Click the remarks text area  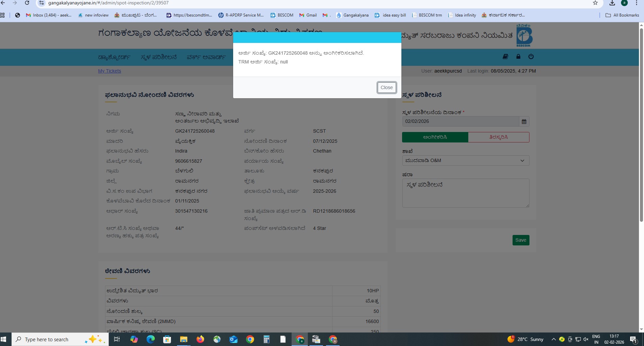466,193
